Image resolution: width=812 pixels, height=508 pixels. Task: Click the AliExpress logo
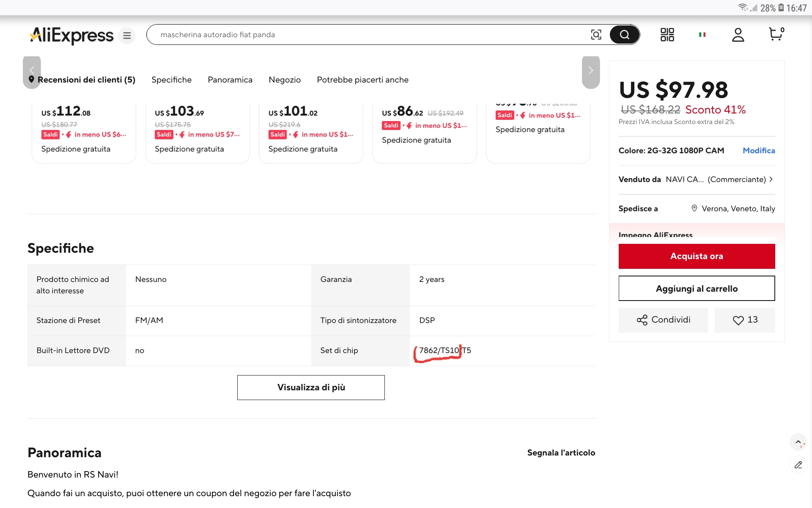[71, 35]
